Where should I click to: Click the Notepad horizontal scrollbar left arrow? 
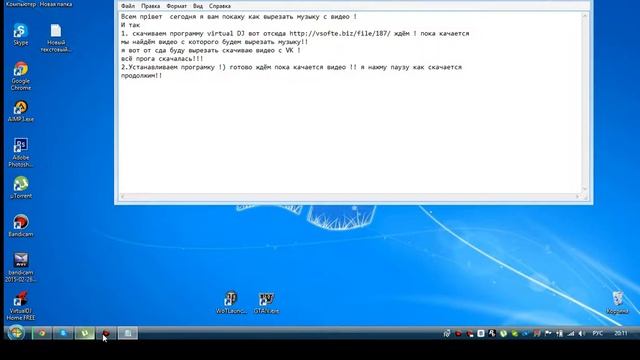pyautogui.click(x=122, y=197)
